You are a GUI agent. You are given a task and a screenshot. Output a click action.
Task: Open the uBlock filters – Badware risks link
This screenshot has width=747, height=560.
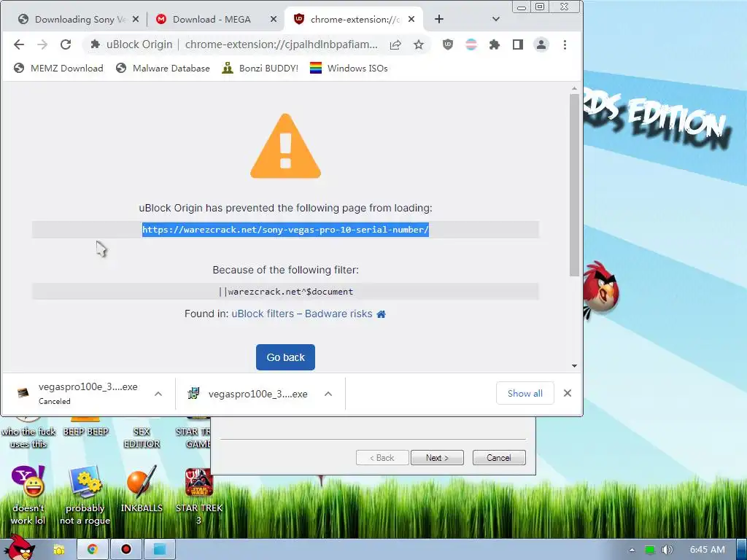click(302, 314)
